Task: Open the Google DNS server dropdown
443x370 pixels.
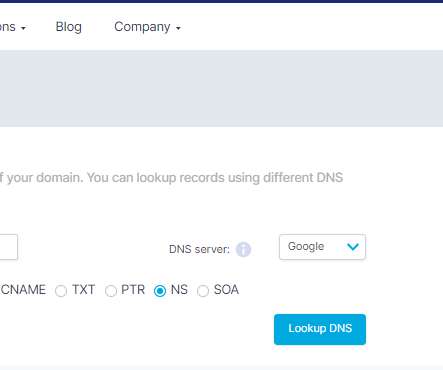Action: point(322,247)
